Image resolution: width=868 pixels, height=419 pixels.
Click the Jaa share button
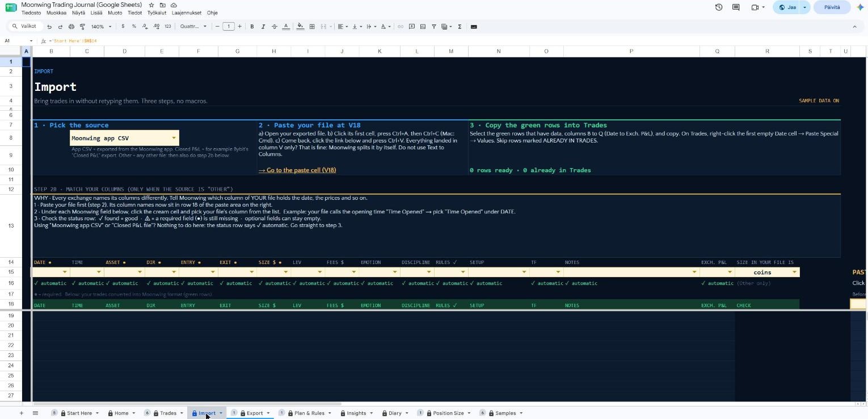(x=787, y=7)
